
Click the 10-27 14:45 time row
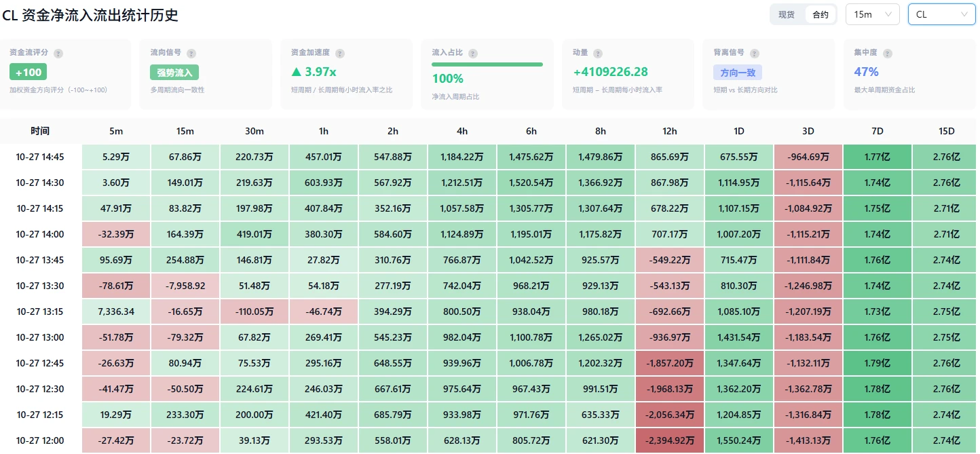tap(40, 157)
